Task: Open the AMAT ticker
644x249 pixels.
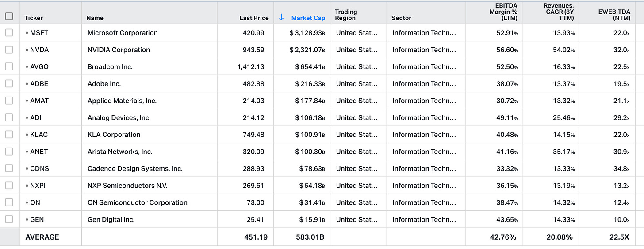Action: pos(39,101)
